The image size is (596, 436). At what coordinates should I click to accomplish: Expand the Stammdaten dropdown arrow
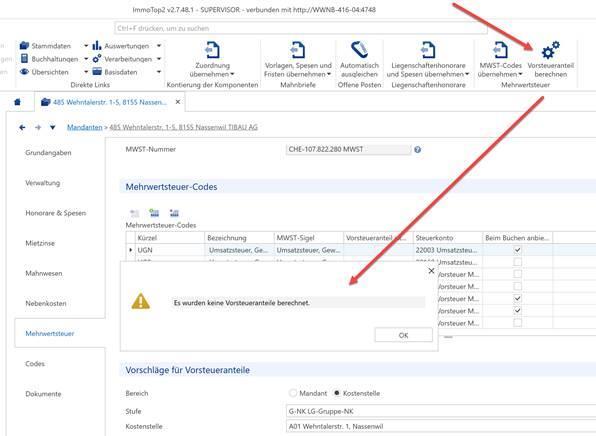(86, 46)
